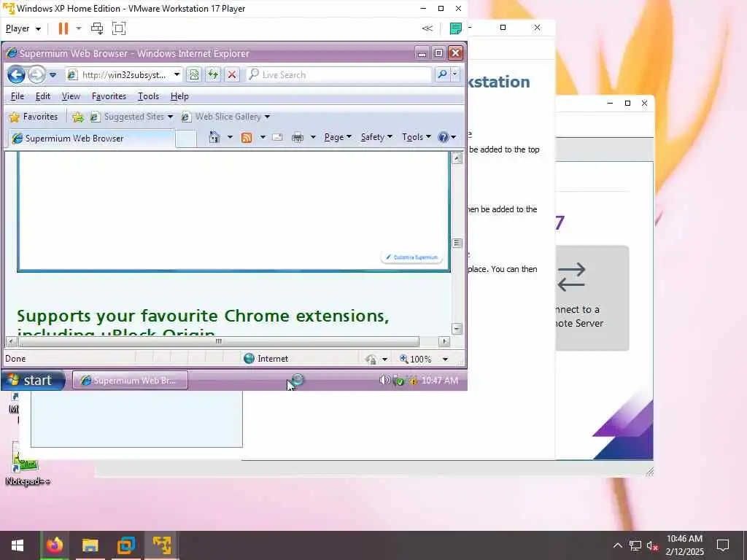This screenshot has width=747, height=560.
Task: Open the host notification center
Action: coord(723,545)
